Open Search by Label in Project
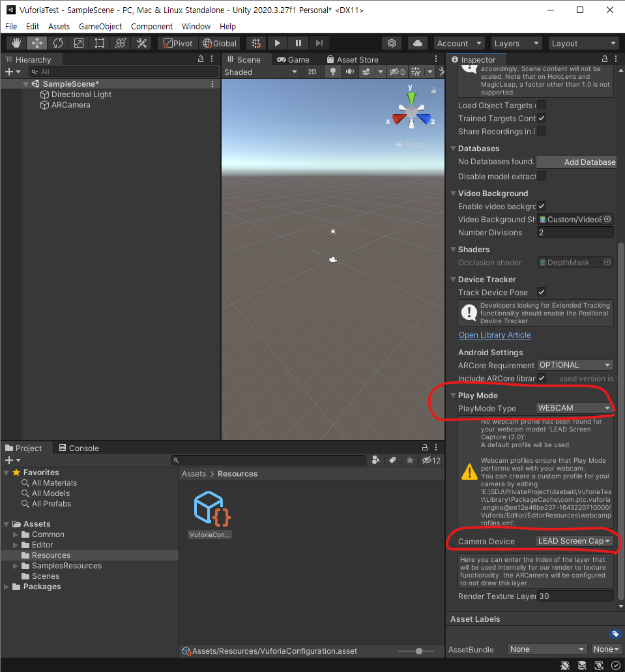The image size is (625, 672). coord(392,460)
